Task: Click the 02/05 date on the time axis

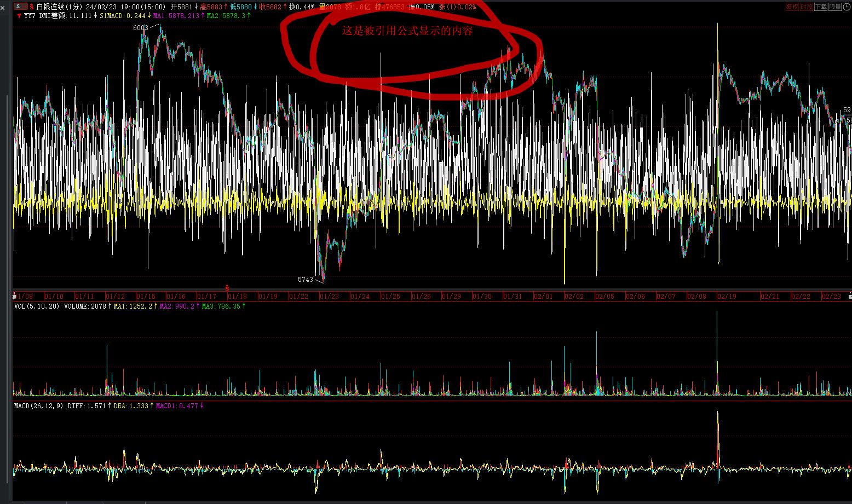Action: pyautogui.click(x=605, y=297)
